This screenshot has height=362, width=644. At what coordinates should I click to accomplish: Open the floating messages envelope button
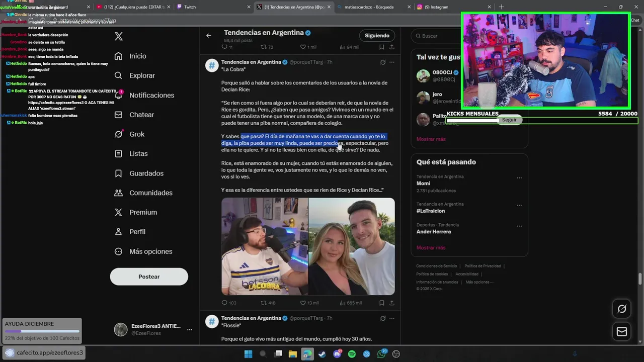(622, 331)
